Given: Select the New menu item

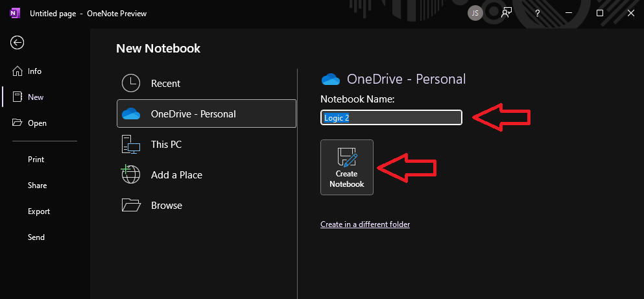Looking at the screenshot, I should click(35, 97).
